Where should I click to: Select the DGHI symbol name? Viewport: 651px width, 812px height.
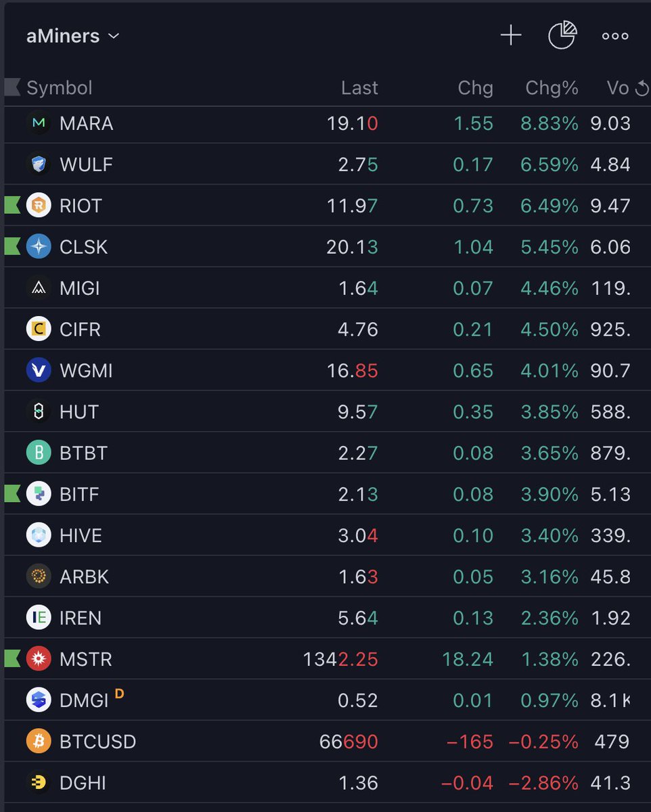click(x=83, y=783)
